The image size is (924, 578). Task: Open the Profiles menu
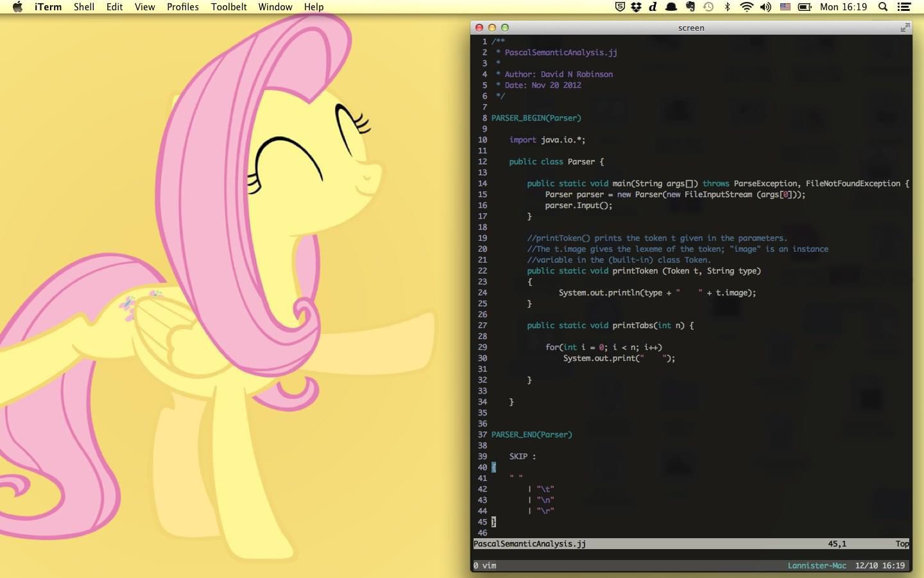coord(183,7)
